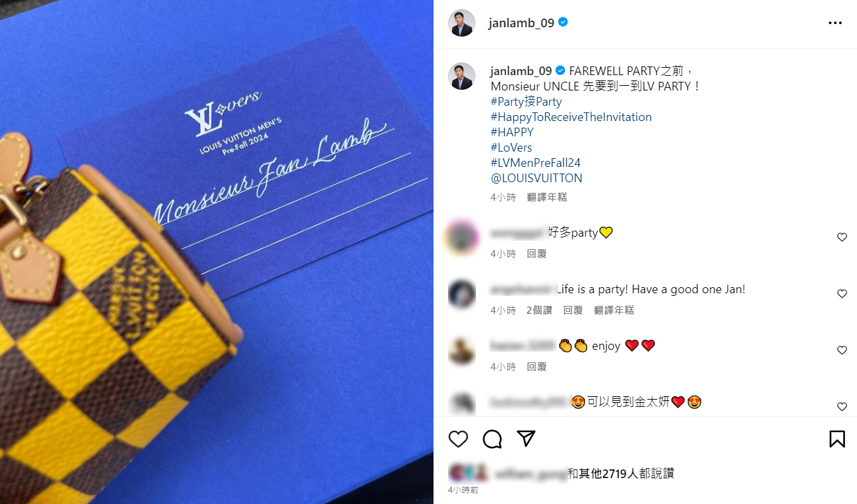Reply to the 'Life is a party!' comment

[573, 311]
